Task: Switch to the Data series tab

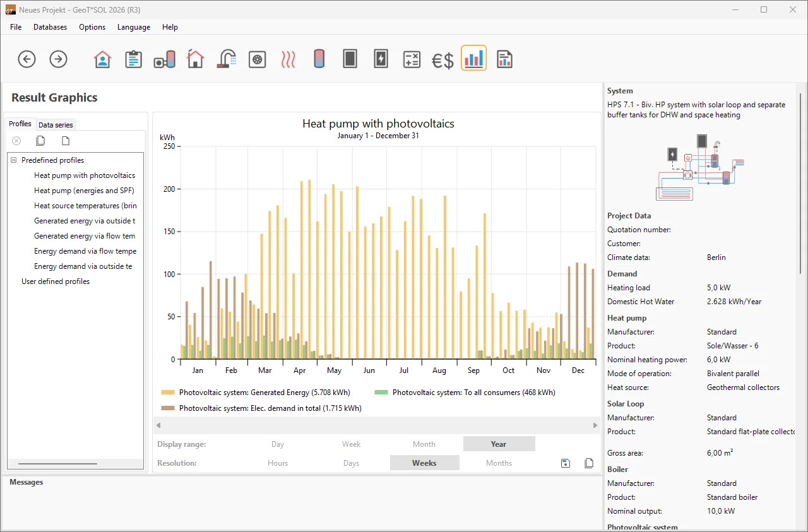Action: tap(56, 125)
